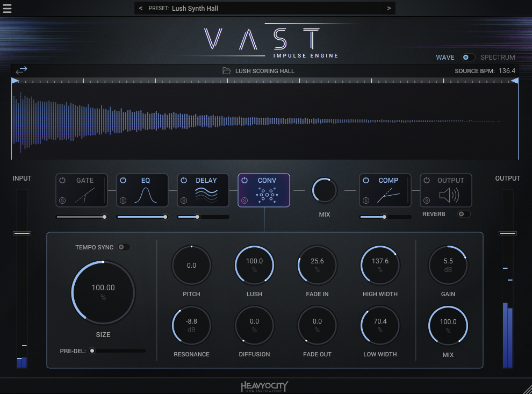Toggle the Wave/Spectrum view switch
The width and height of the screenshot is (532, 394).
pyautogui.click(x=468, y=58)
